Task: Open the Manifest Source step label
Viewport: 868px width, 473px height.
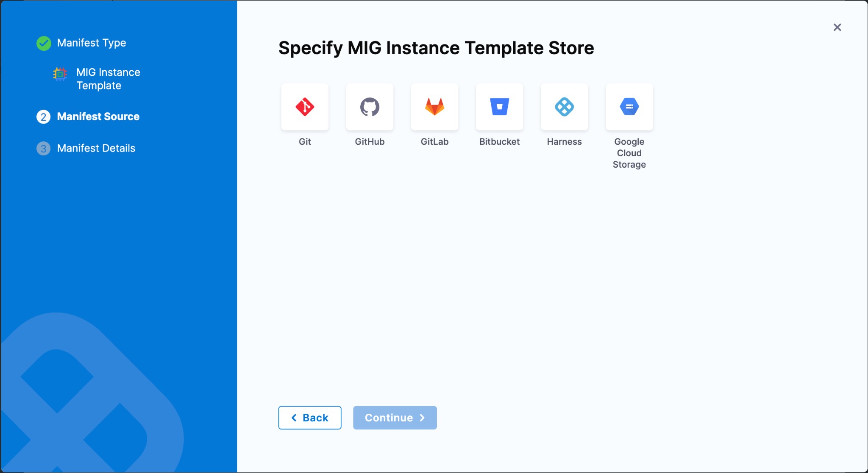Action: (98, 116)
